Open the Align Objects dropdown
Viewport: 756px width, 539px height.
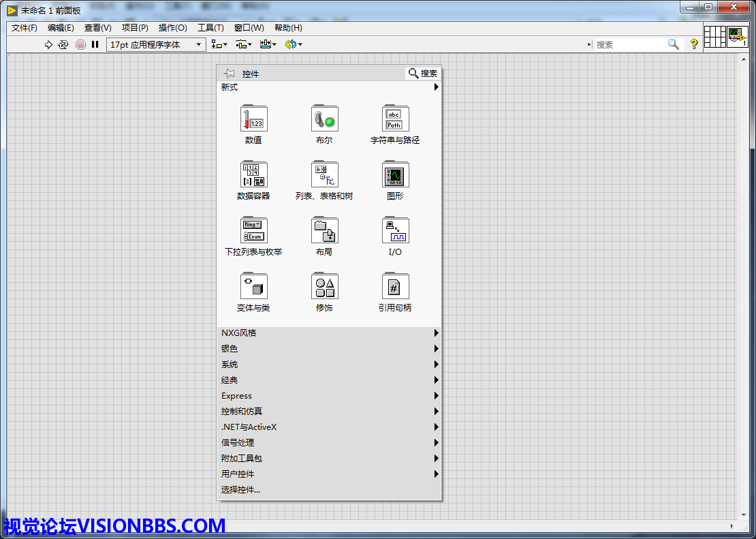click(219, 44)
